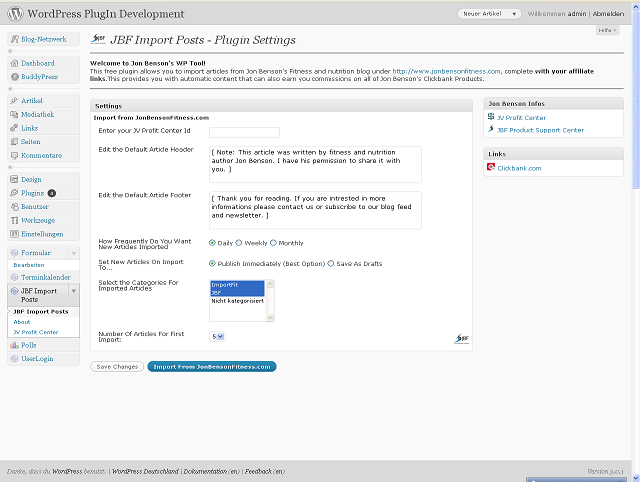
Task: Select the Weekly import frequency
Action: tap(239, 243)
